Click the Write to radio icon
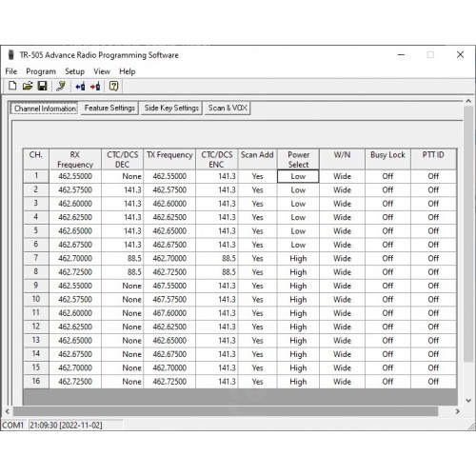This screenshot has width=476, height=476. (95, 86)
